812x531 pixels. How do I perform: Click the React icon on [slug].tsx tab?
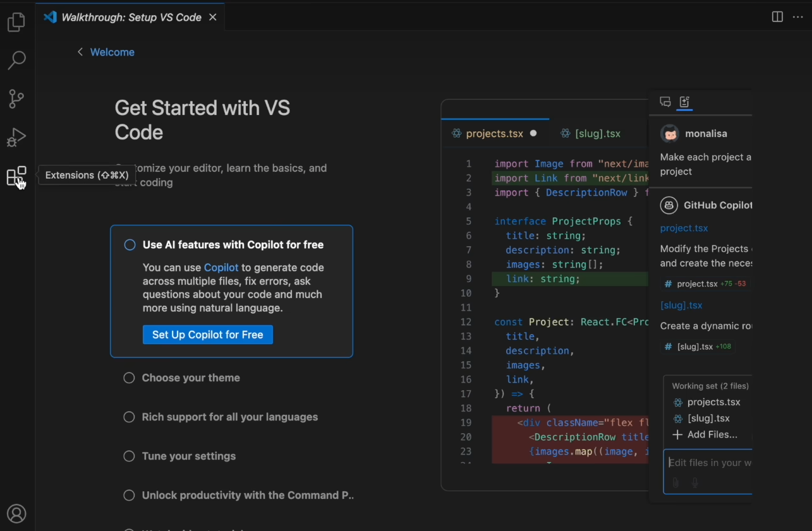tap(566, 134)
